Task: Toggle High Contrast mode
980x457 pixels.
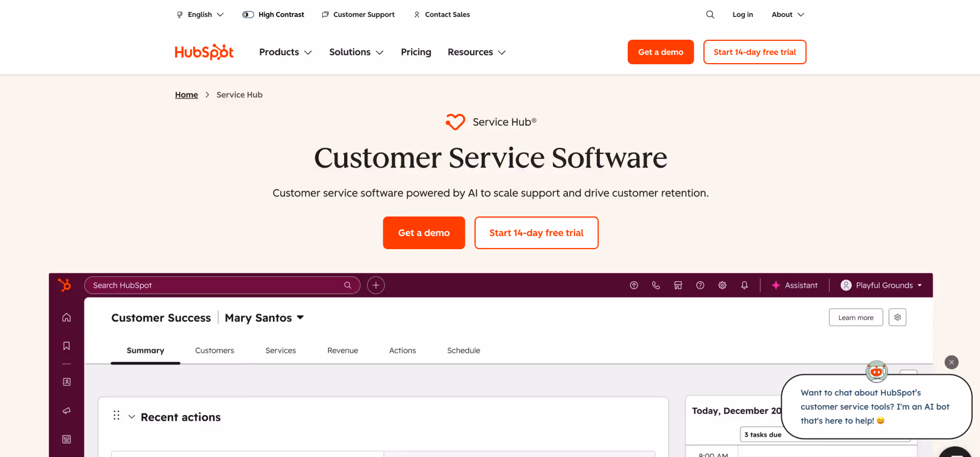Action: [x=273, y=15]
